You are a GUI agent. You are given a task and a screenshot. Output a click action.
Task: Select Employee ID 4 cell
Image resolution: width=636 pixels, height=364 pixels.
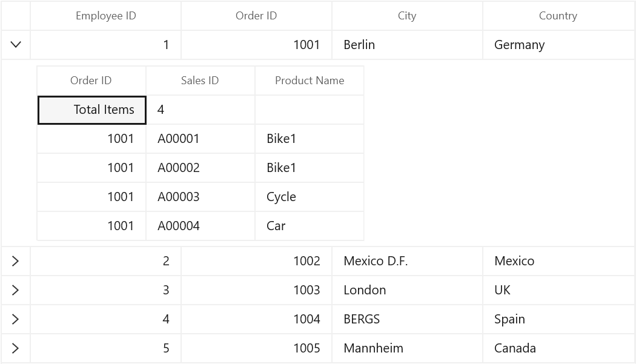106,319
